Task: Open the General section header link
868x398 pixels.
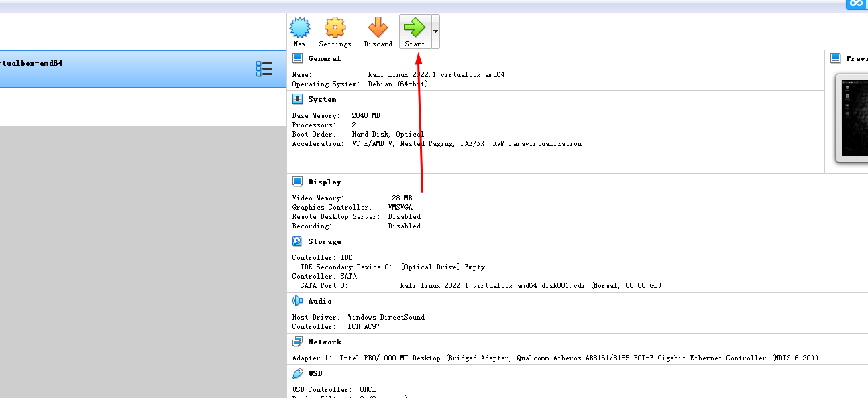Action: point(325,59)
